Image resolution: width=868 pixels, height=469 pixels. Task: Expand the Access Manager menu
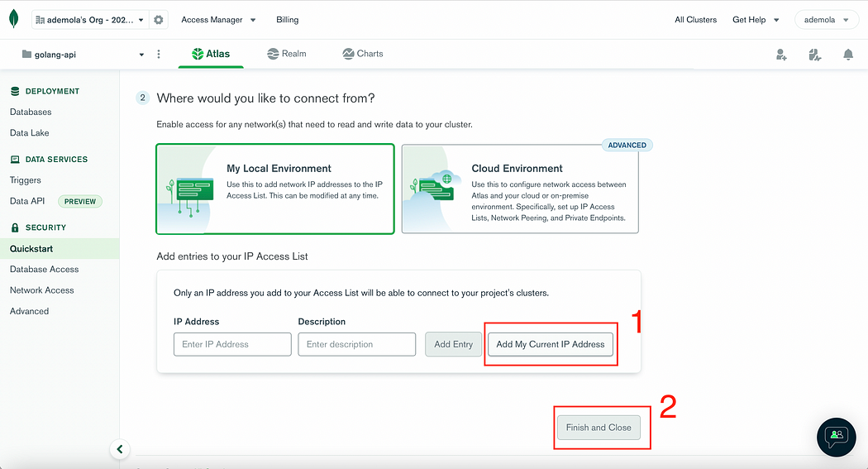[x=218, y=20]
